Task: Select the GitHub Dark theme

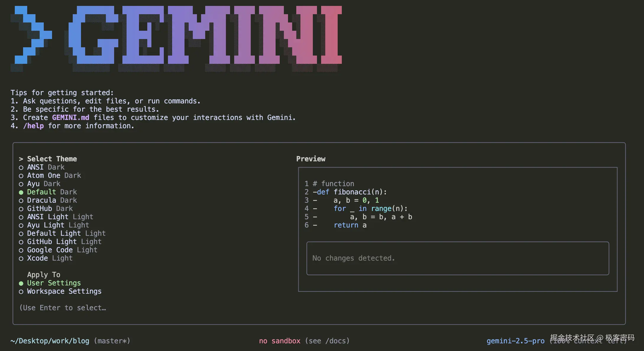Action: point(50,209)
